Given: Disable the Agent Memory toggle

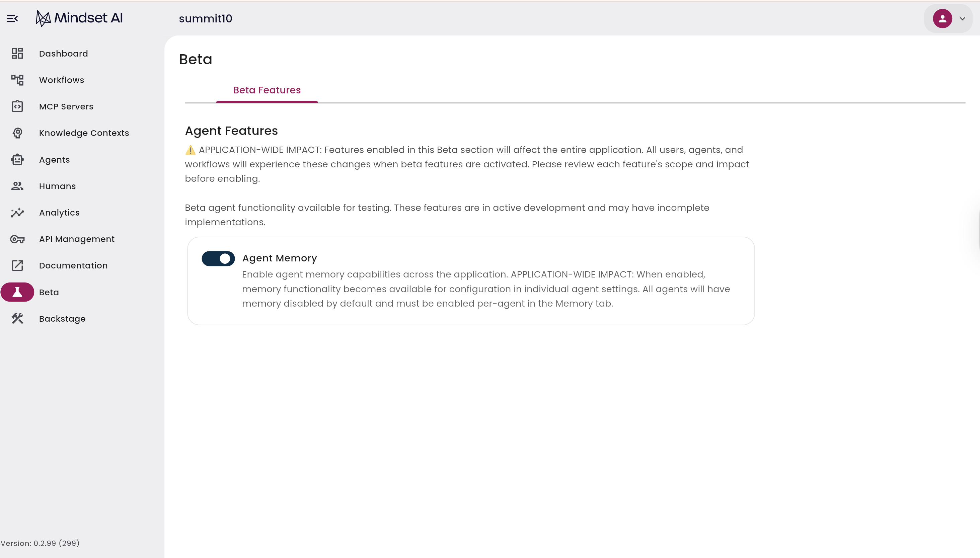Looking at the screenshot, I should point(218,258).
